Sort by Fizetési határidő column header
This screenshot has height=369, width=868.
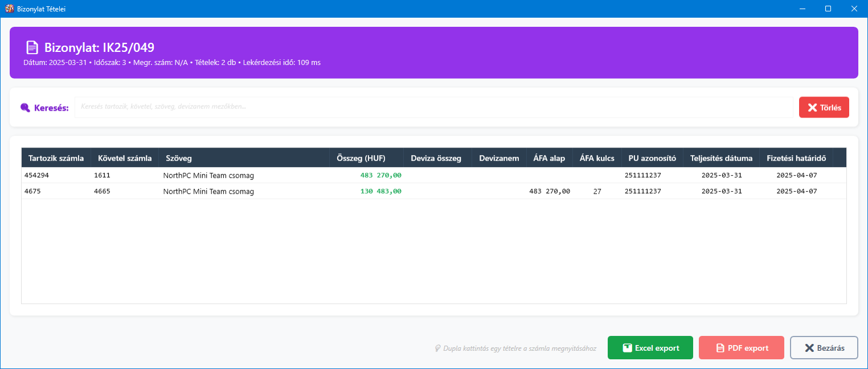point(796,158)
